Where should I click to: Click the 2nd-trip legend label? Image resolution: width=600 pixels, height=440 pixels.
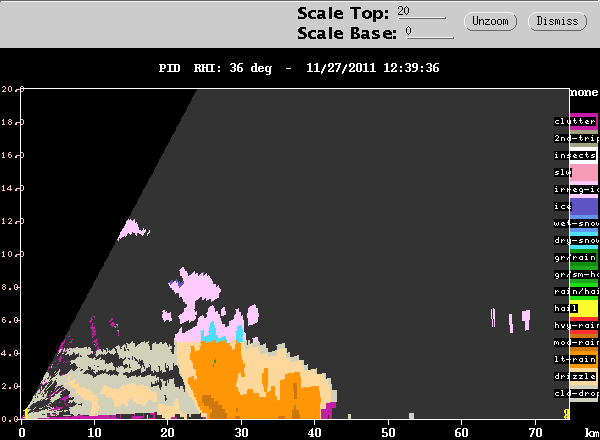coord(576,138)
